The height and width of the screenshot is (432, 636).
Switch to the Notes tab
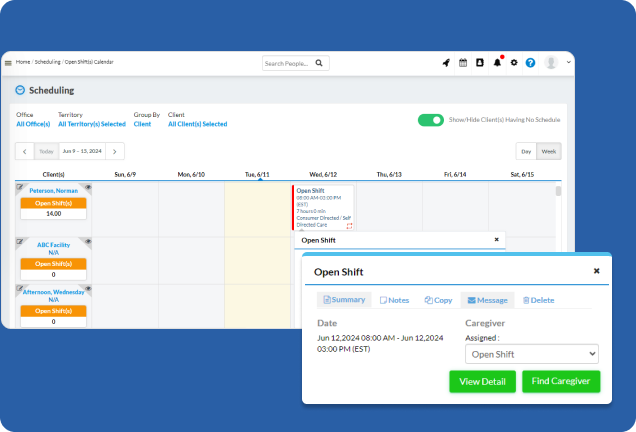pyautogui.click(x=394, y=300)
